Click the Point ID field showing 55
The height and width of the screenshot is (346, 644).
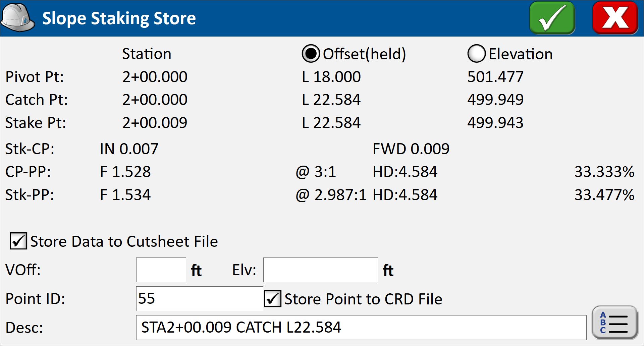pyautogui.click(x=200, y=299)
